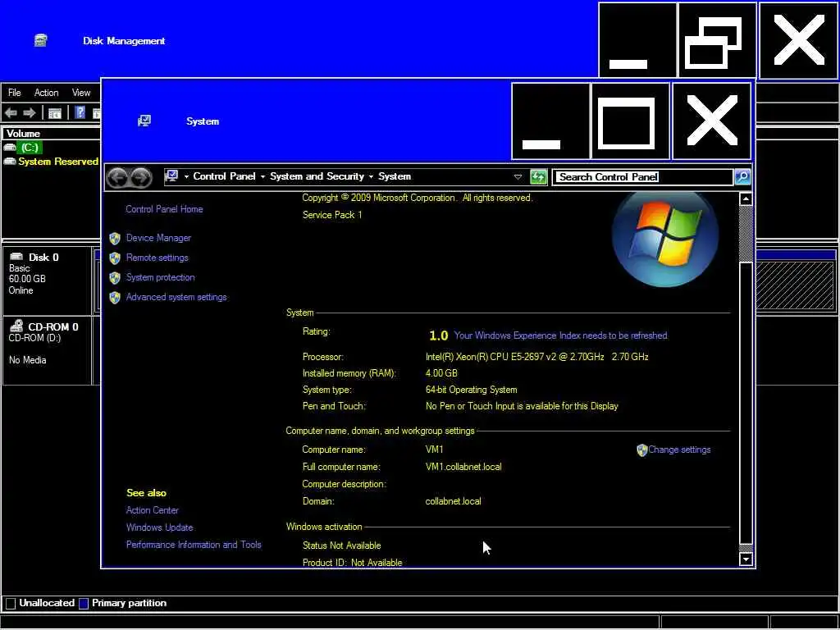Open the File menu in Disk Management
The height and width of the screenshot is (630, 840).
(15, 93)
